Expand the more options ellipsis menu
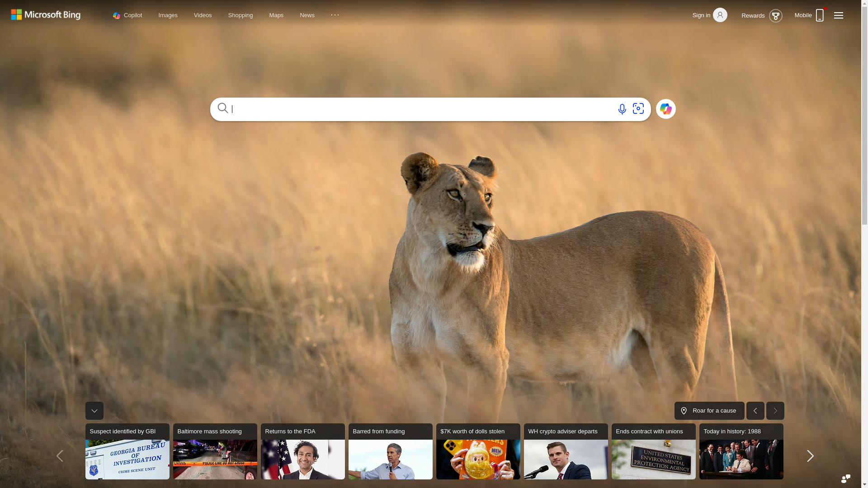The width and height of the screenshot is (868, 488). (335, 15)
